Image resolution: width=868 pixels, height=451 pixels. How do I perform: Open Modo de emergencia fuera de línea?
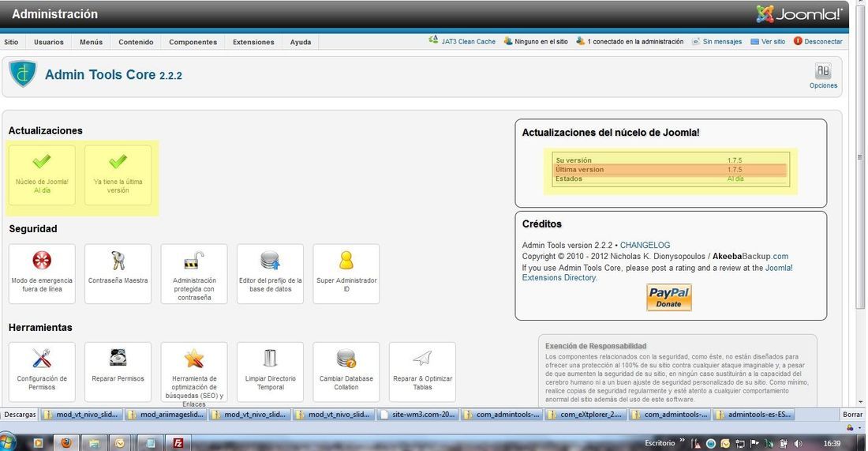point(42,274)
